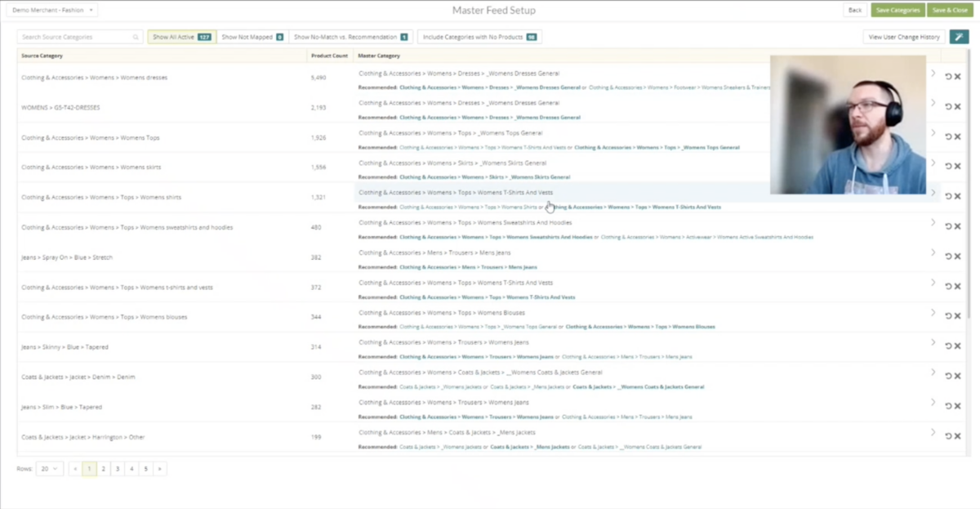The width and height of the screenshot is (980, 509).
Task: Open View User Change History
Action: click(903, 37)
